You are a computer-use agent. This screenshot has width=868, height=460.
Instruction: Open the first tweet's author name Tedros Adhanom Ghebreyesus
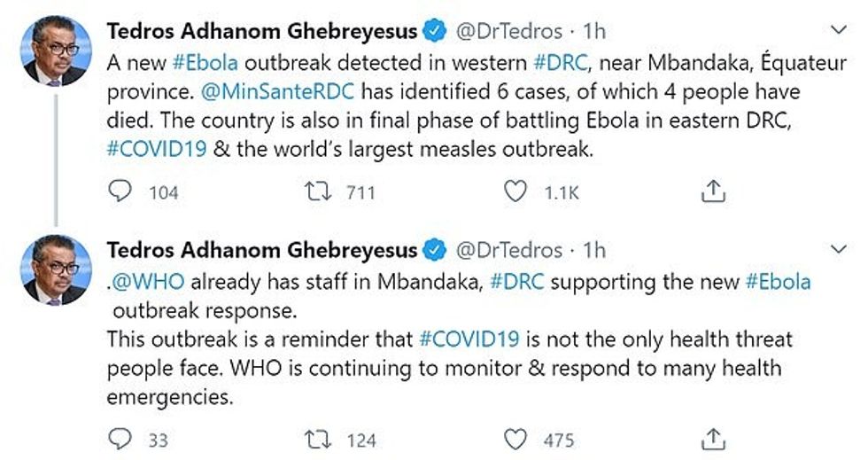(x=261, y=31)
